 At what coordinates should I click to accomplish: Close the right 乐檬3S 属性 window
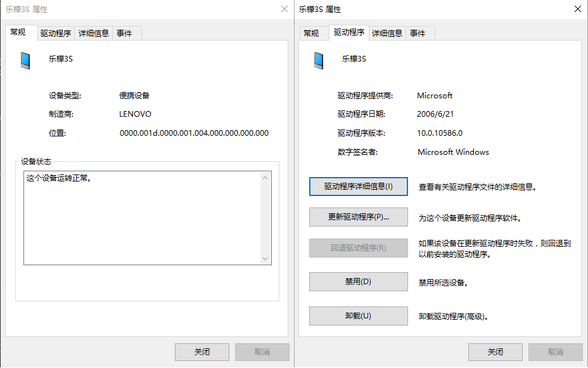[578, 9]
